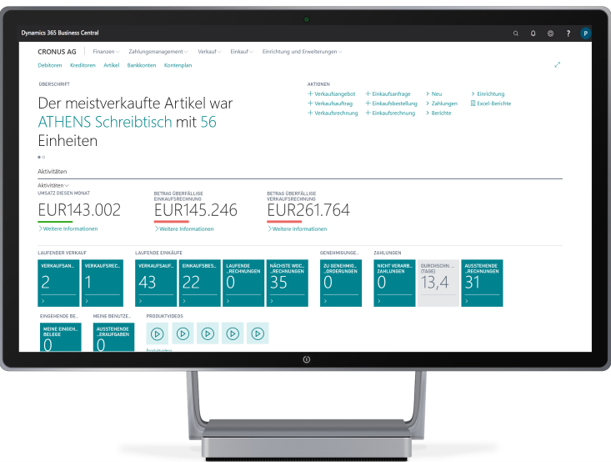
Task: Click the Dynamics 365 Business Central title
Action: pos(60,33)
